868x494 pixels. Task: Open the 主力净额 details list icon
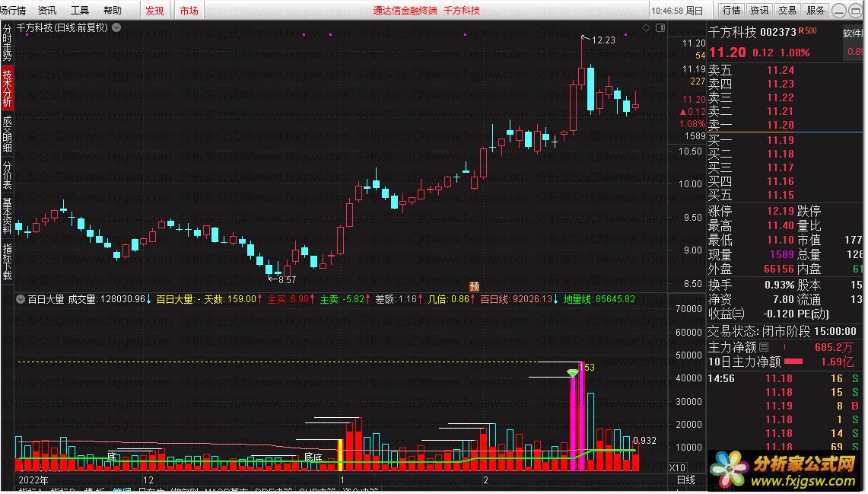click(x=764, y=347)
